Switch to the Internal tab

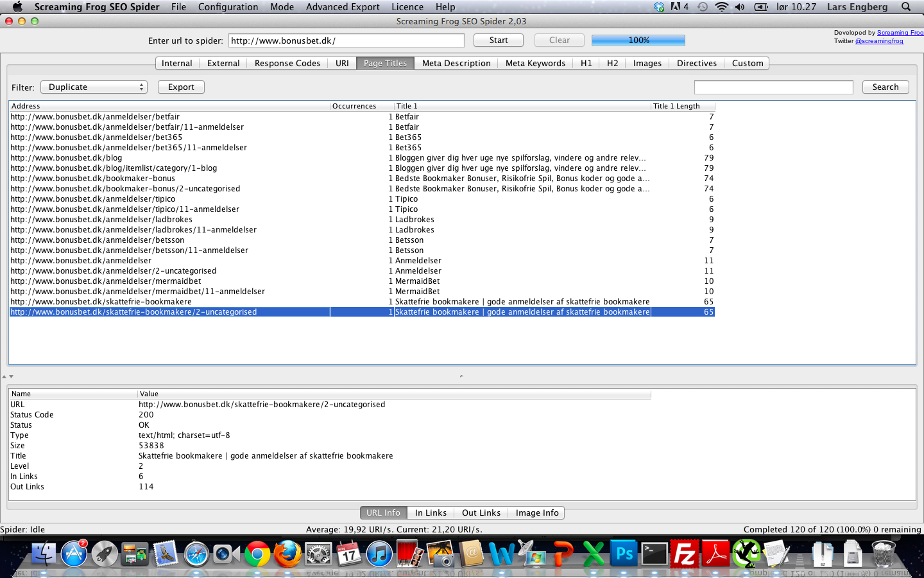click(177, 63)
